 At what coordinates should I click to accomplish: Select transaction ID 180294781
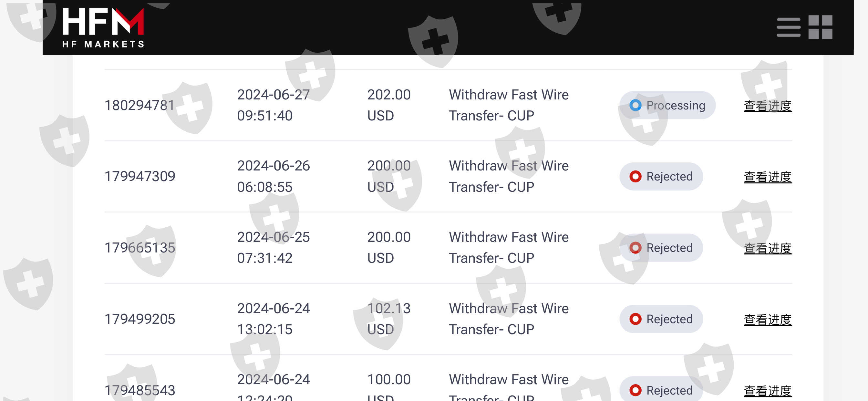pyautogui.click(x=139, y=106)
